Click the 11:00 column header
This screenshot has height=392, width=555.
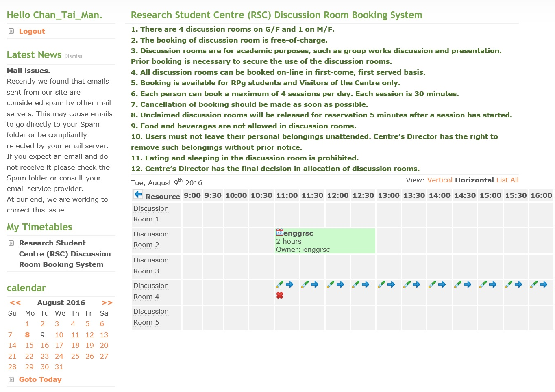tap(287, 195)
